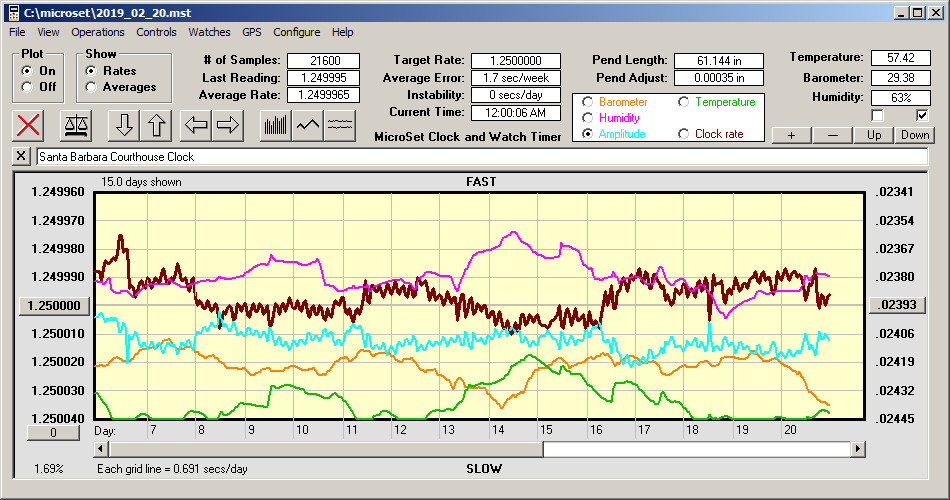Screen dimensions: 950x500
Task: Select the Barometer radio button
Action: [587, 102]
